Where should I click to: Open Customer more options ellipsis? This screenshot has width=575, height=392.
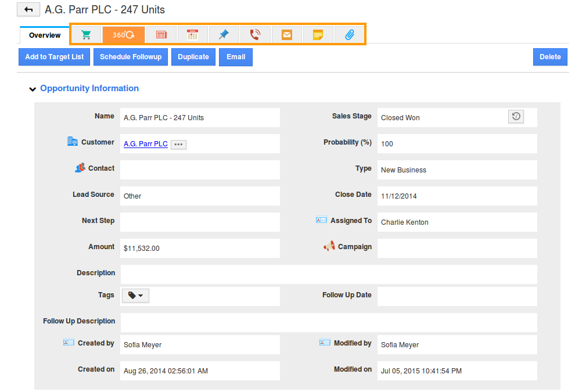tap(178, 145)
